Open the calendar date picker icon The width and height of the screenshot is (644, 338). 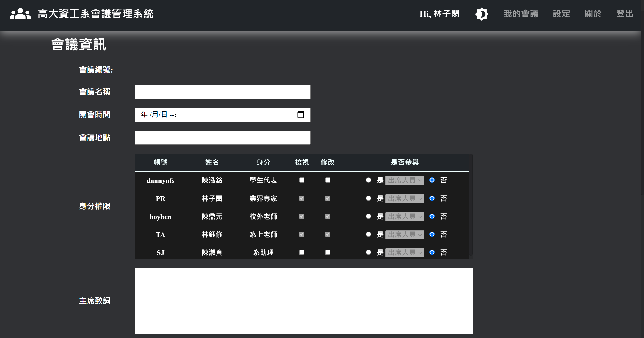(x=301, y=115)
